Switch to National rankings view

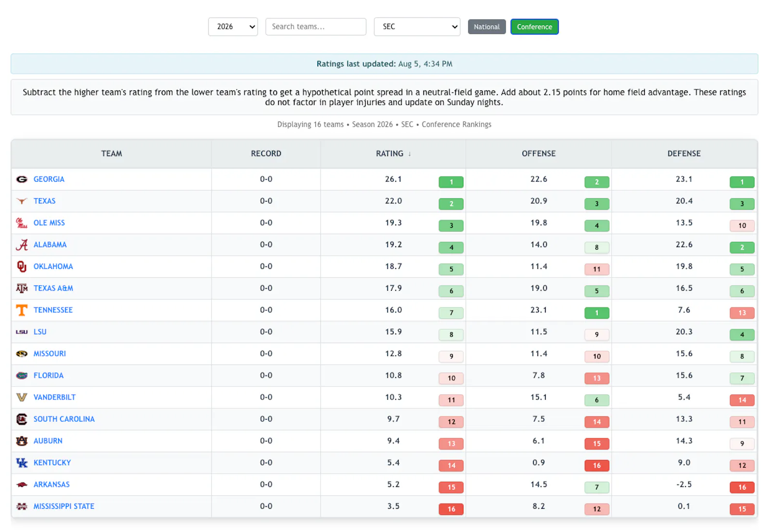click(487, 27)
